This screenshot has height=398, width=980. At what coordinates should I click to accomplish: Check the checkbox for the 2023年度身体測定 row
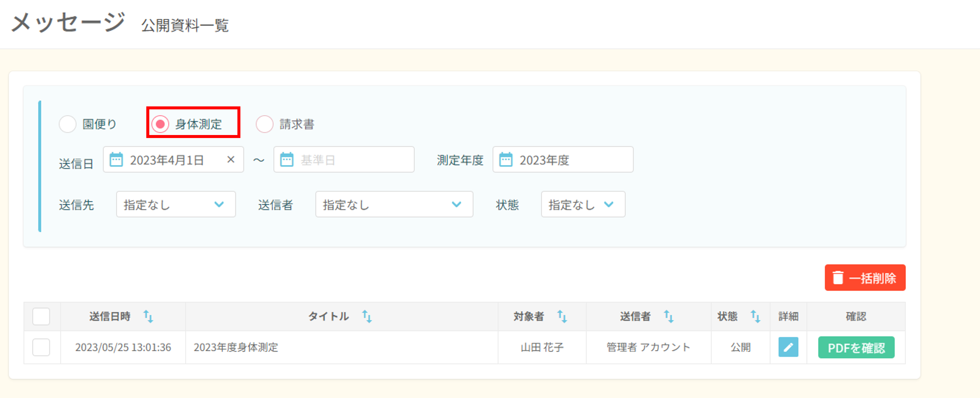[x=41, y=347]
